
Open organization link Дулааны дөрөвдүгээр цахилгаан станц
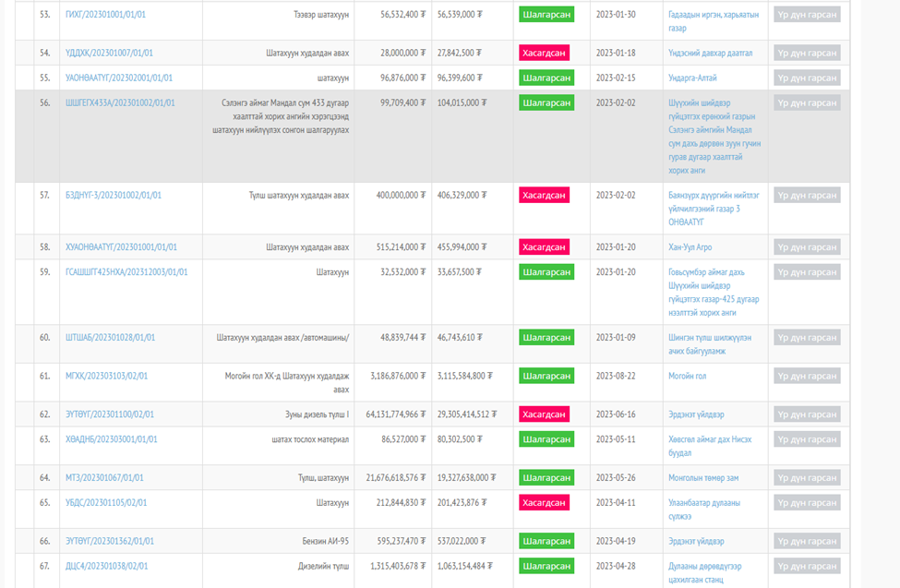point(705,573)
